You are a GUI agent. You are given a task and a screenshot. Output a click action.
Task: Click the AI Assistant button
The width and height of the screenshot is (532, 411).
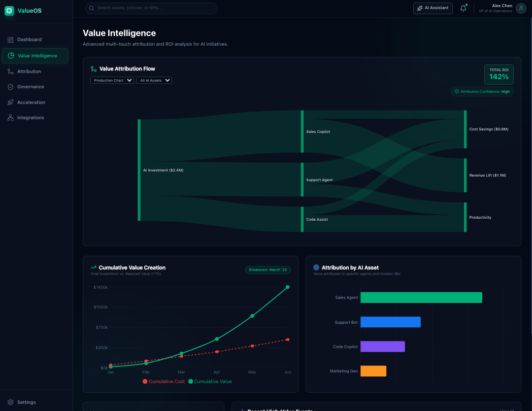tap(433, 8)
